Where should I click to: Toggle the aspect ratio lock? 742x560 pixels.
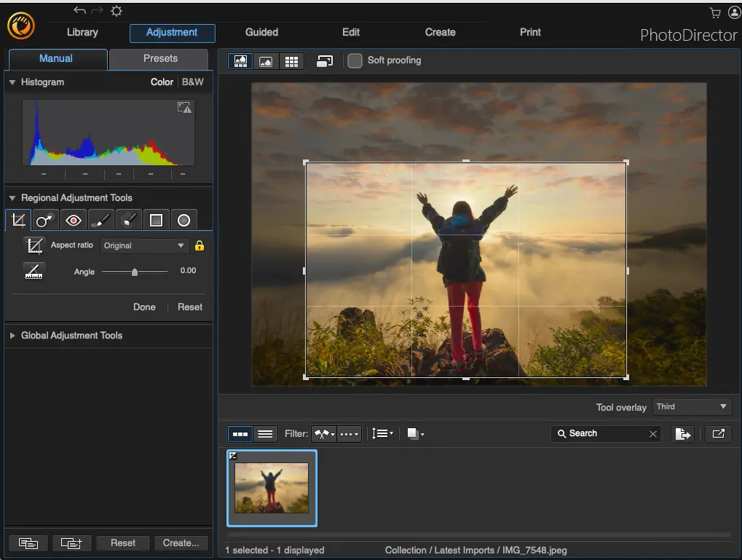200,245
